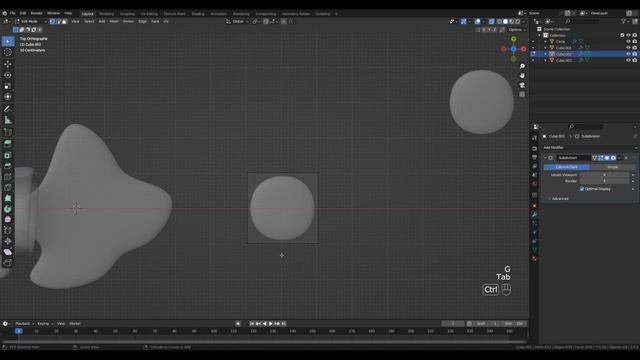Select the Inset Faces tool
This screenshot has width=640, height=360.
click(x=8, y=155)
